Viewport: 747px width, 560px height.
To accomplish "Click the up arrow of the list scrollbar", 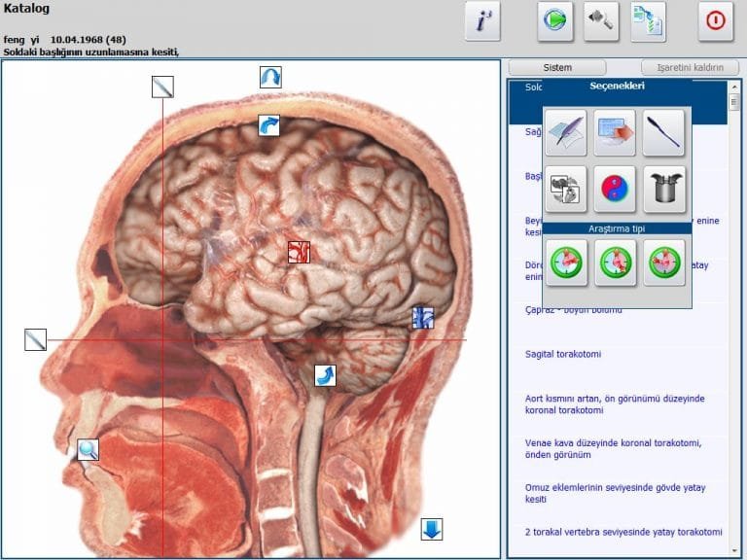I will 734,87.
